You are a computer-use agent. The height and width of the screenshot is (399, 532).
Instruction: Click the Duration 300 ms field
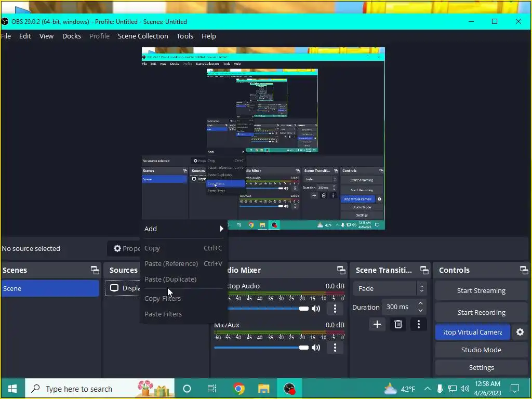[x=400, y=307]
